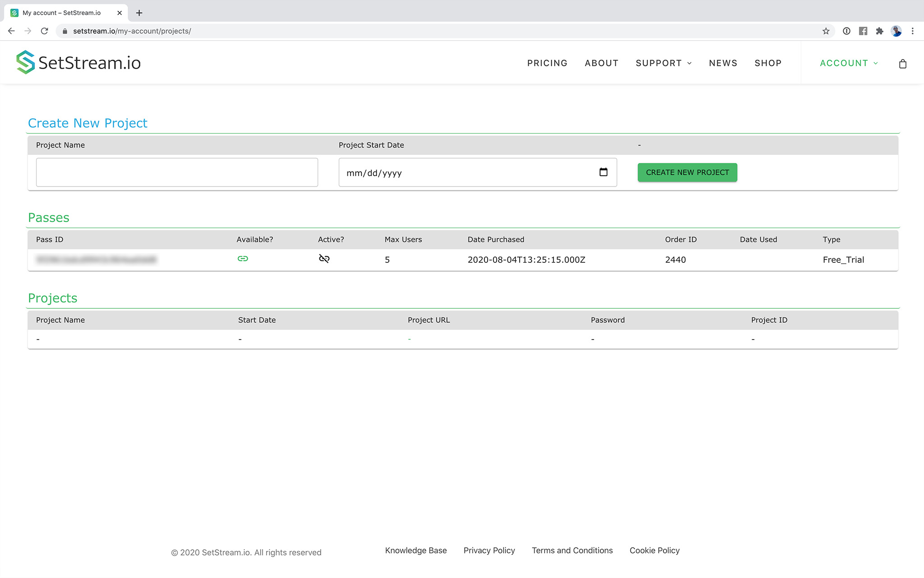The width and height of the screenshot is (924, 578).
Task: Open the Knowledge Base footer link
Action: (416, 550)
